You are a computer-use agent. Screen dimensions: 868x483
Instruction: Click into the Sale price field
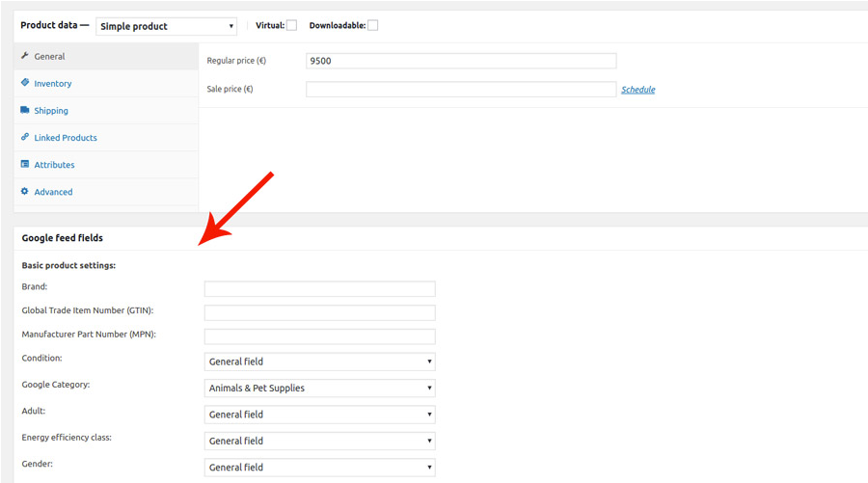click(461, 89)
